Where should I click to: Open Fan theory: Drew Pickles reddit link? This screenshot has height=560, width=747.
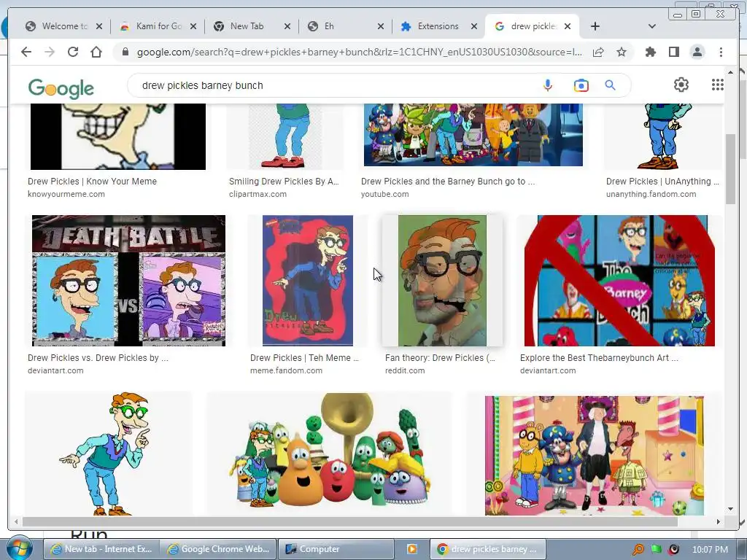[440, 357]
